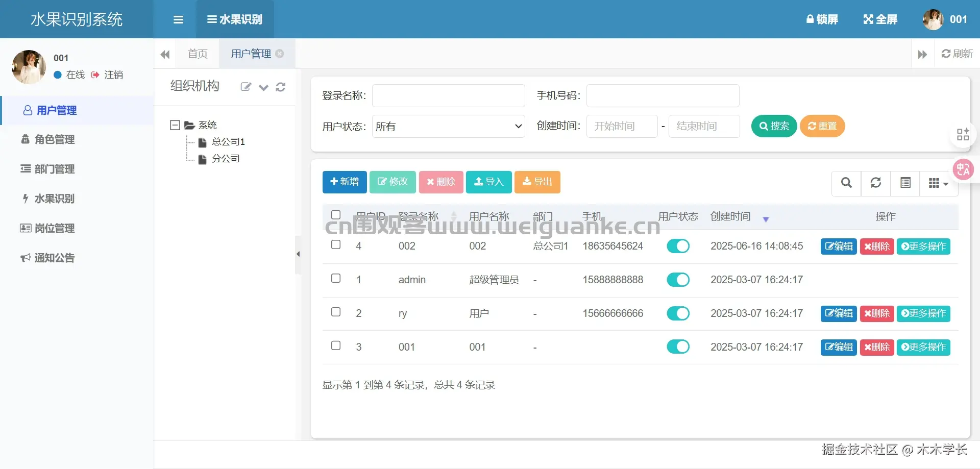
Task: Refresh the page with 刷新
Action: [957, 54]
